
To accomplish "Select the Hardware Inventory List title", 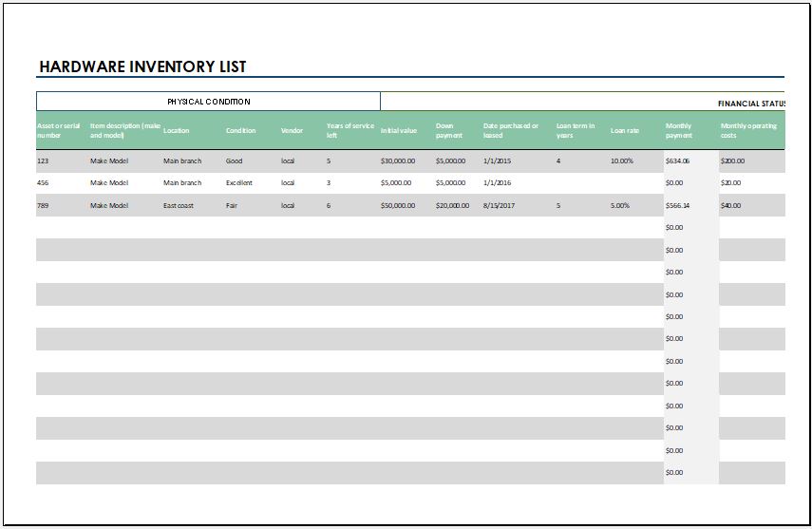I will (142, 66).
